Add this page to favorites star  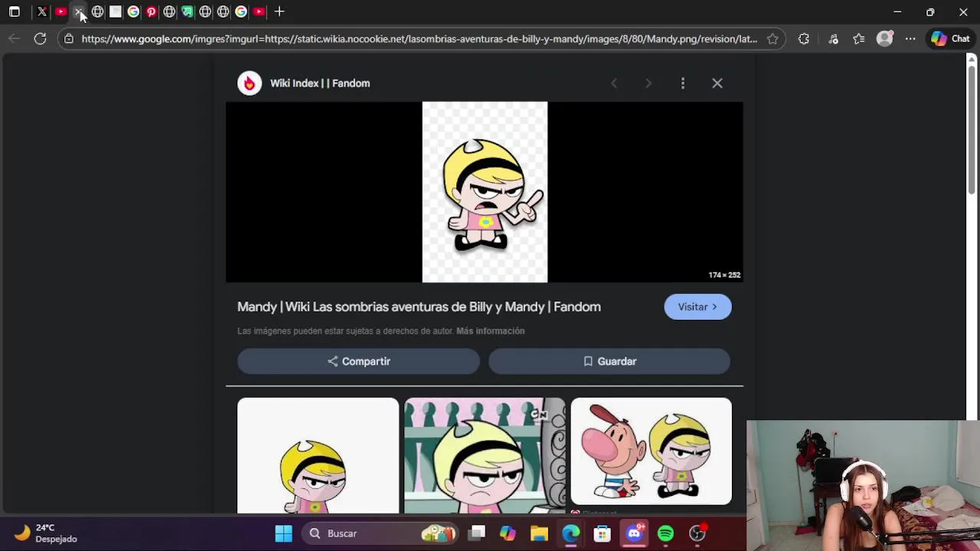tap(773, 39)
